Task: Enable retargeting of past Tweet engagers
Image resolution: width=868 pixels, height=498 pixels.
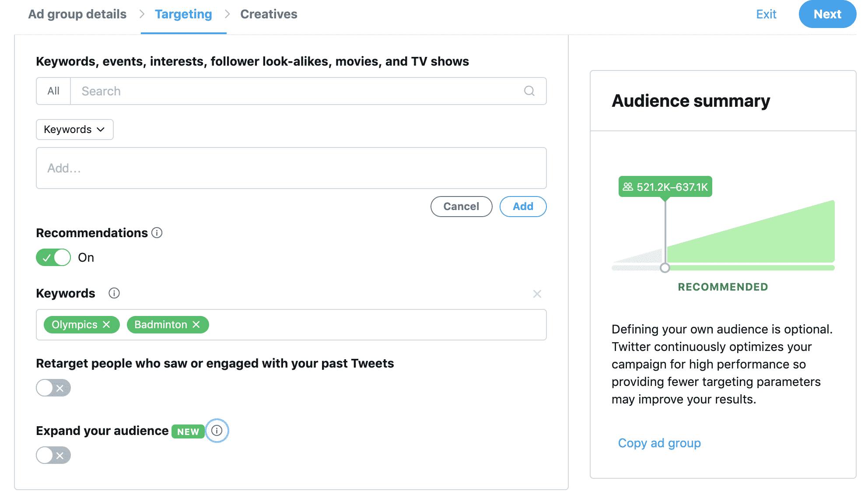Action: click(x=53, y=388)
